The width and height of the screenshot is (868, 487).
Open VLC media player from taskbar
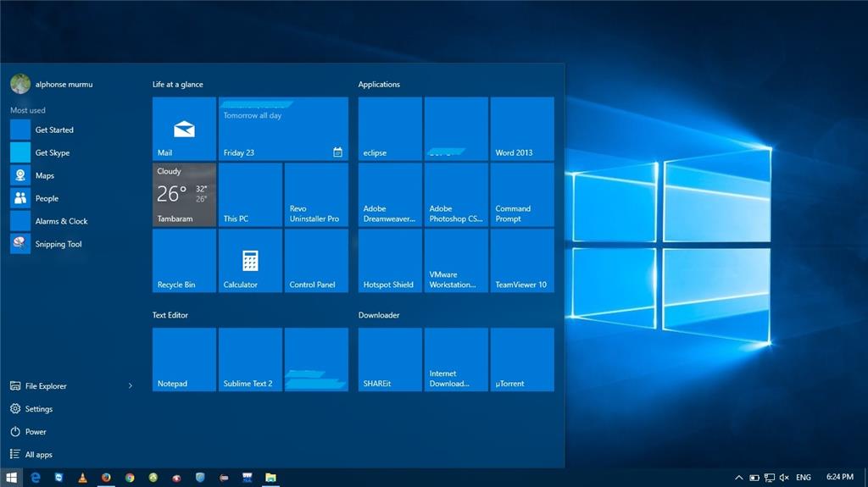click(x=82, y=477)
